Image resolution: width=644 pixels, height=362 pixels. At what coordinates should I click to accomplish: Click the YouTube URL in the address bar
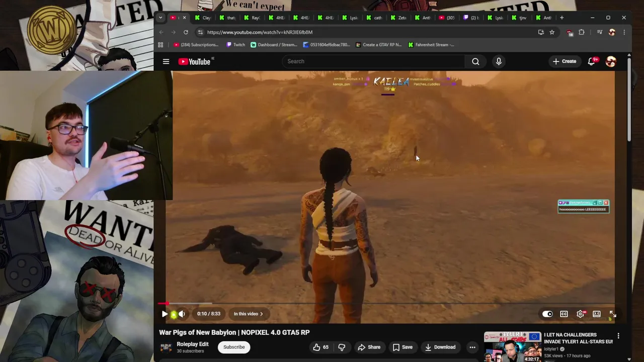[260, 32]
